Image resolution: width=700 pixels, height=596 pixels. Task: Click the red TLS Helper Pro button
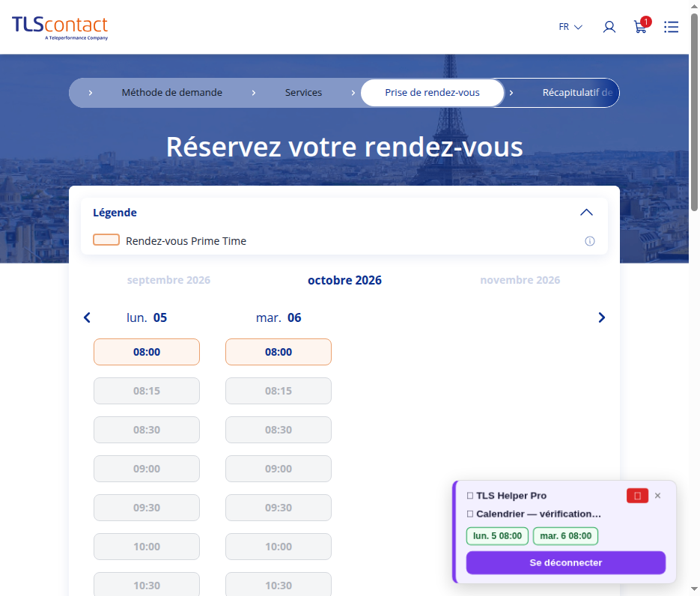tap(638, 496)
